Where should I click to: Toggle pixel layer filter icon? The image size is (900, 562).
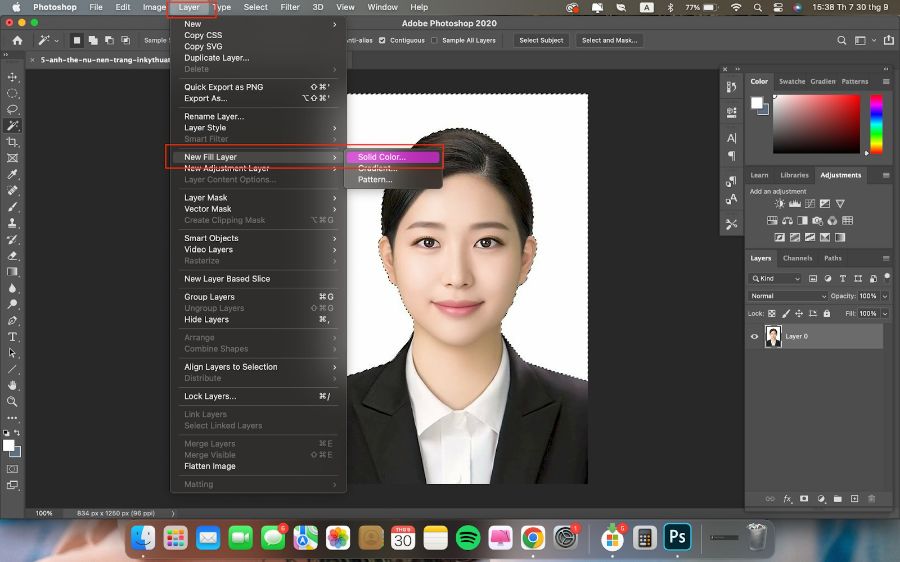tap(813, 278)
